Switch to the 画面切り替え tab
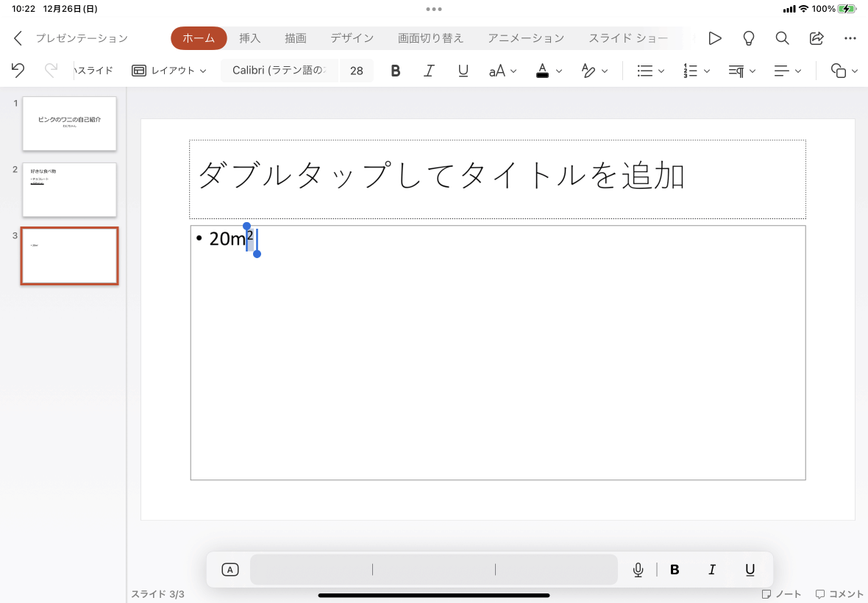This screenshot has height=603, width=868. pyautogui.click(x=430, y=38)
